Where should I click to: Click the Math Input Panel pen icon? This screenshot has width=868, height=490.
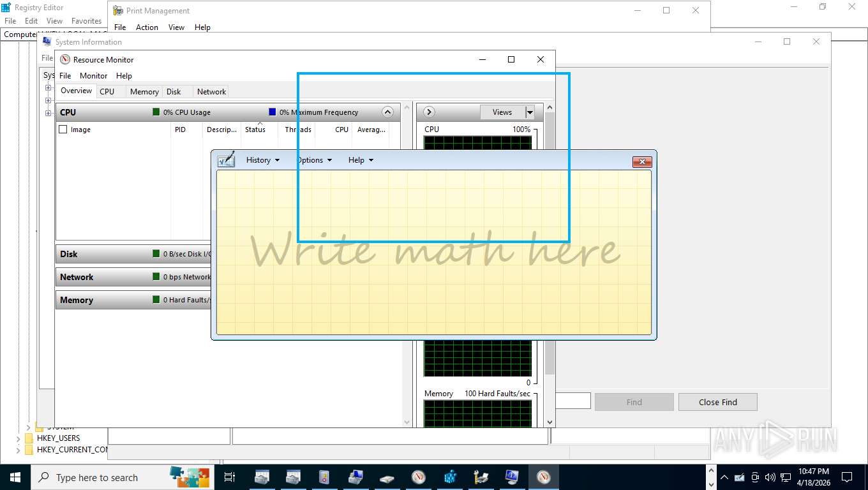click(x=226, y=160)
